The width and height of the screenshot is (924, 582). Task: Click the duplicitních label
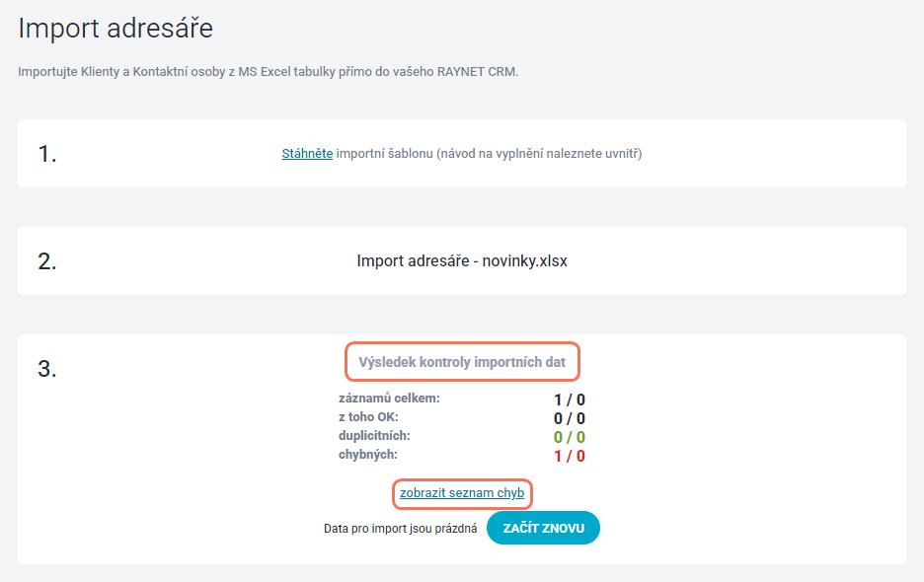[x=374, y=436]
